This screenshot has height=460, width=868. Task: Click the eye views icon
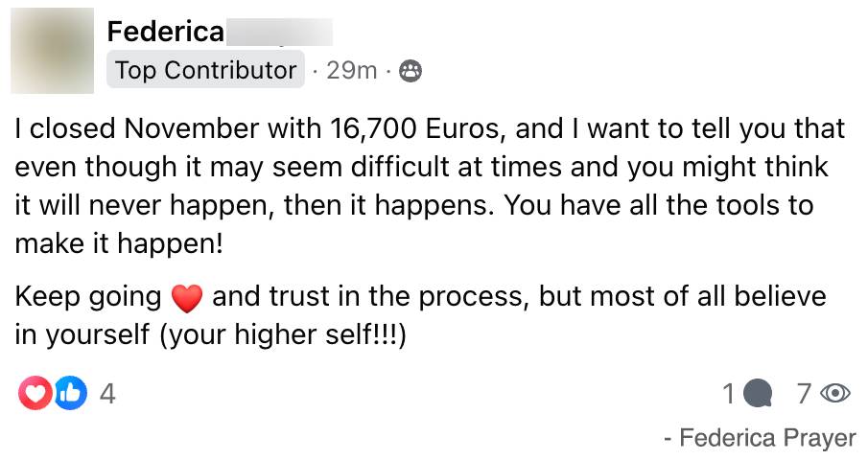point(834,393)
